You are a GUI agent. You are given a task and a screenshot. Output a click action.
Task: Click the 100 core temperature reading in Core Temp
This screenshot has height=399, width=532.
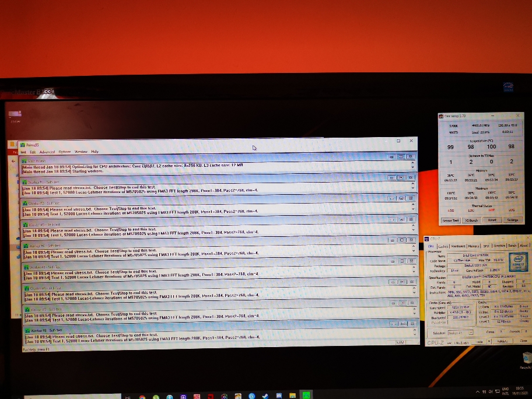[x=491, y=147]
